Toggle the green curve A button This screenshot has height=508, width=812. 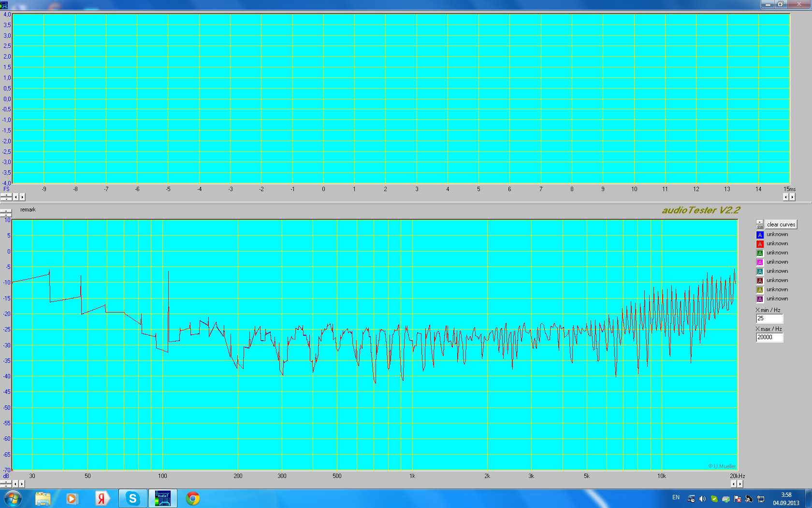760,253
